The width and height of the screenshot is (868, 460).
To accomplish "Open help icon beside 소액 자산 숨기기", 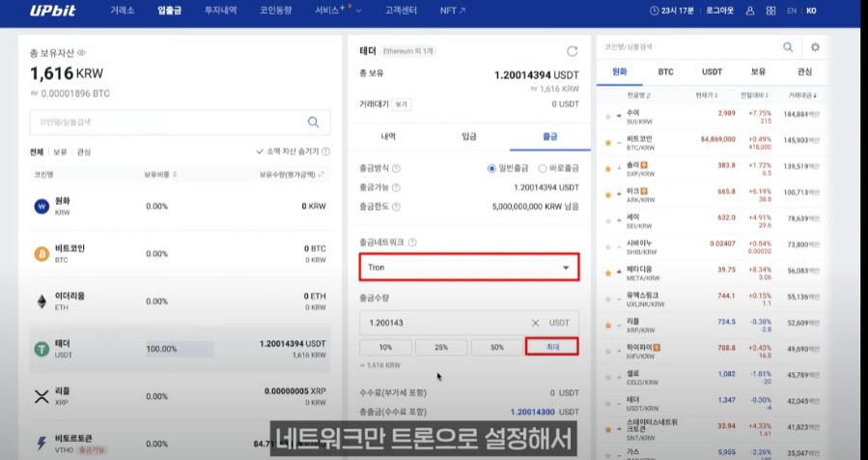I will (326, 152).
